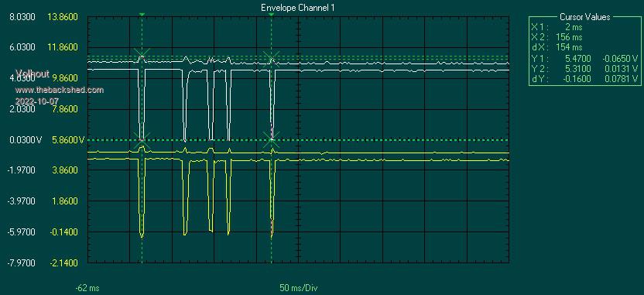This screenshot has width=644, height=295.
Task: Click the X1 cursor triangle marker at top
Action: click(142, 15)
